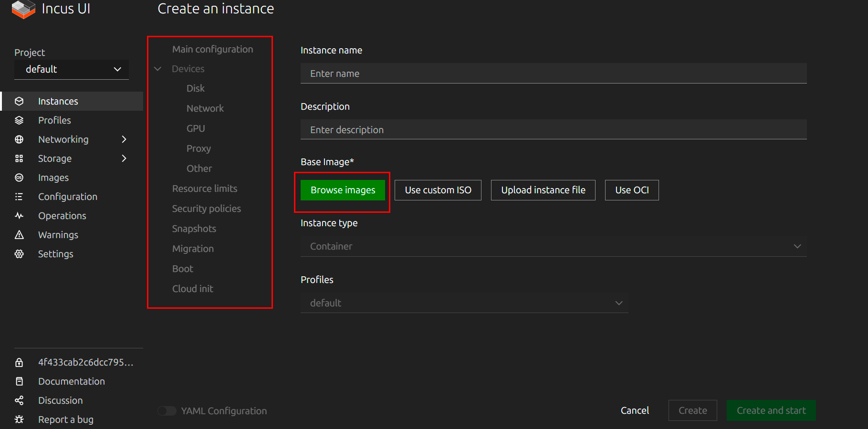Go to the Resource limits section

click(205, 188)
